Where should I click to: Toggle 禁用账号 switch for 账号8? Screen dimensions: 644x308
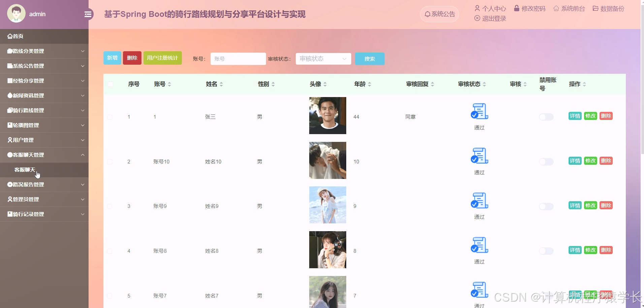[x=546, y=251]
